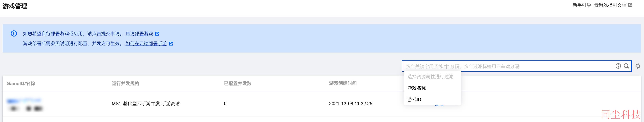Click the external-link icon beside 云游戏指引文档

(x=630, y=5)
